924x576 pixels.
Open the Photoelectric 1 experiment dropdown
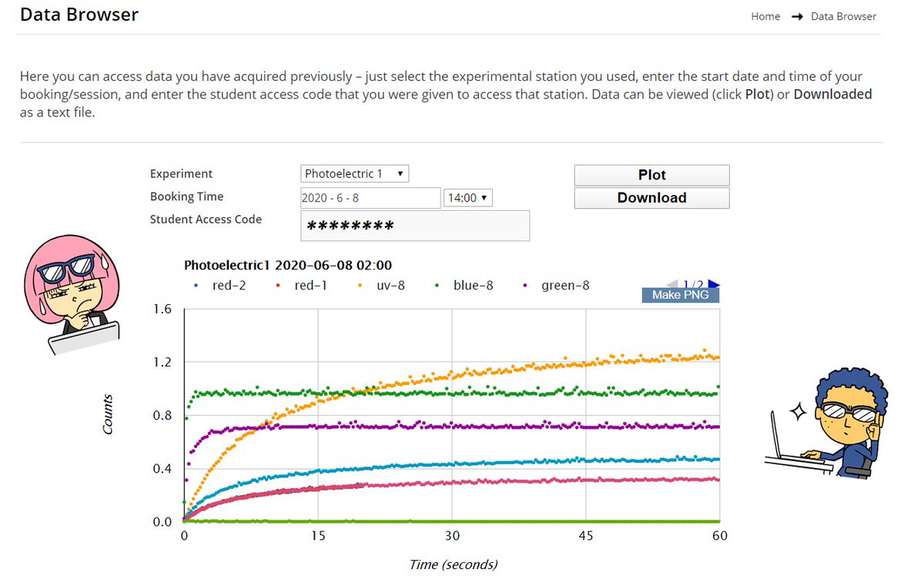click(353, 173)
